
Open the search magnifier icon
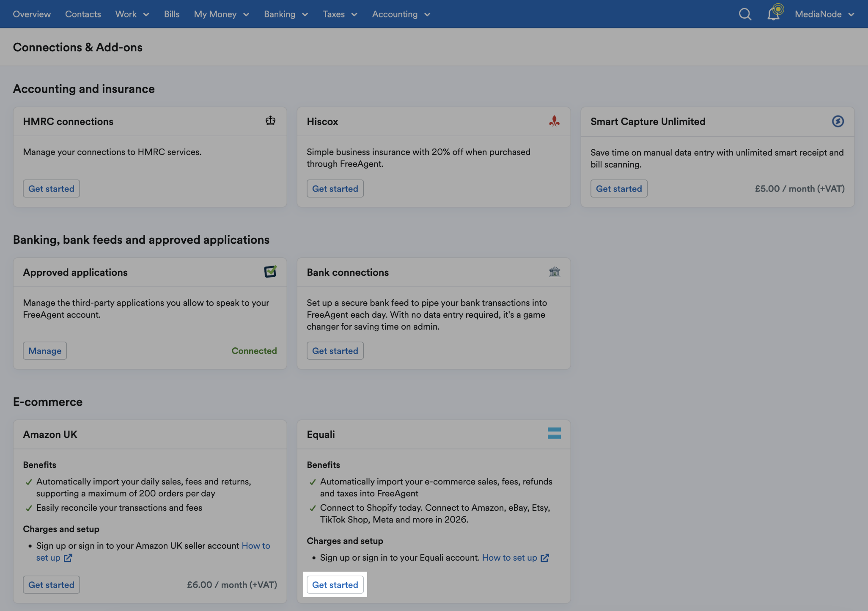coord(745,14)
